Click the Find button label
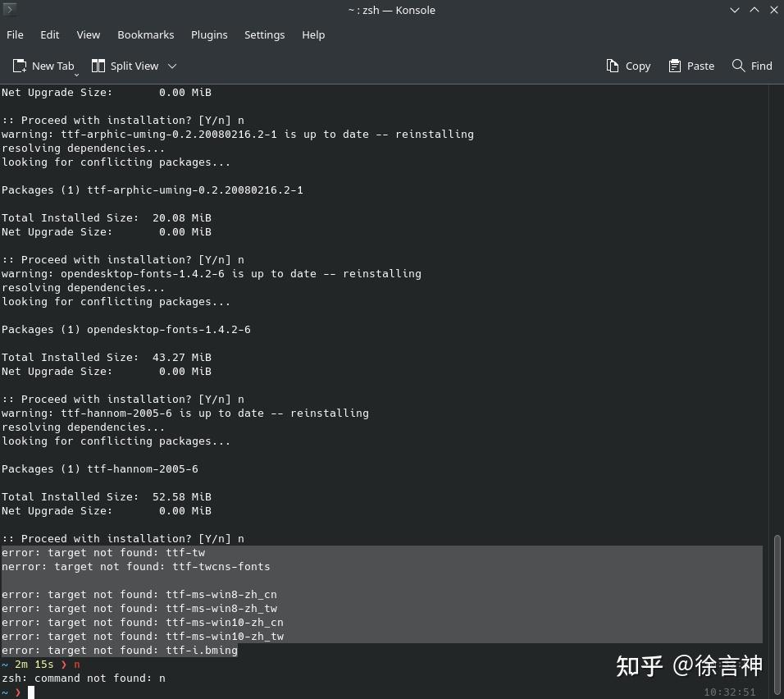The height and width of the screenshot is (699, 784). [x=761, y=66]
